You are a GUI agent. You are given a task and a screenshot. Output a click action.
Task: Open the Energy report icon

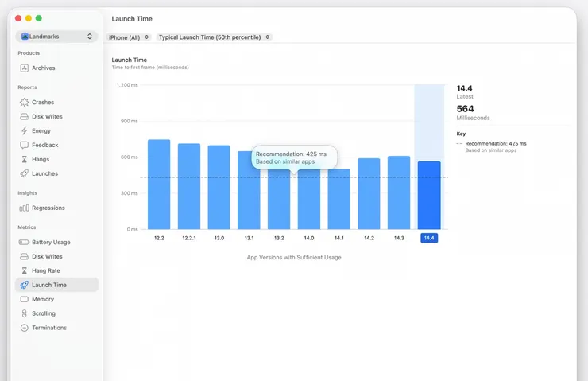coord(24,131)
